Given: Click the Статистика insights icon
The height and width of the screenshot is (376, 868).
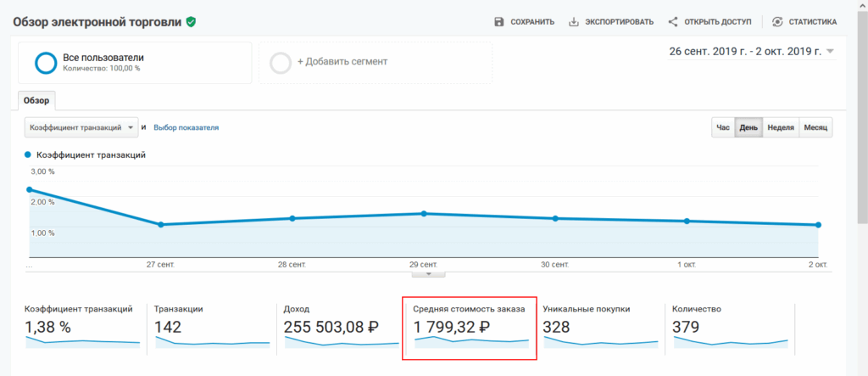Looking at the screenshot, I should coord(777,22).
